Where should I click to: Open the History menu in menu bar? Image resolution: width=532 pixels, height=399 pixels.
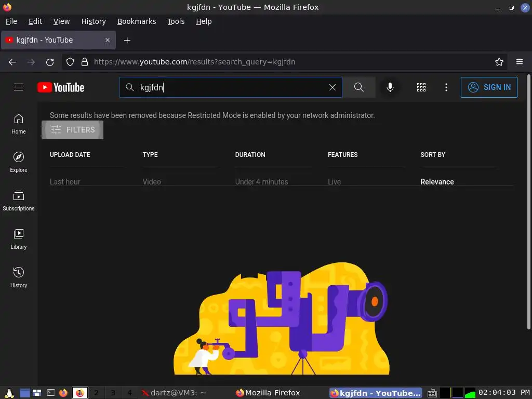94,21
